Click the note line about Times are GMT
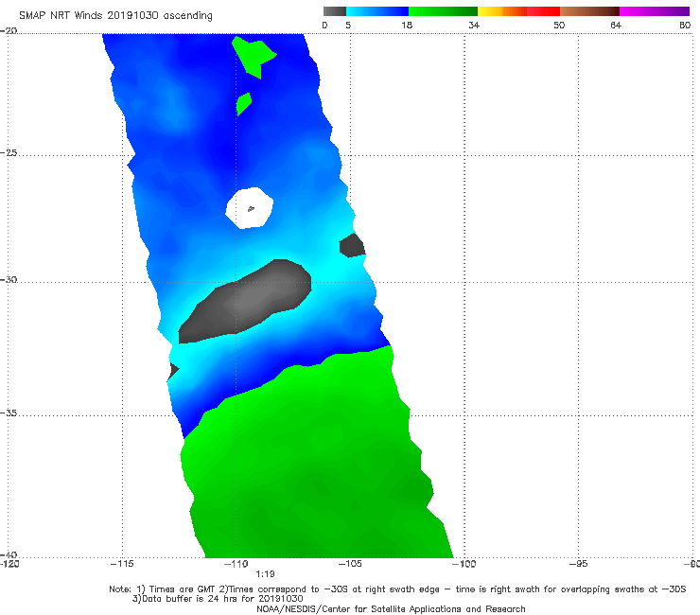 (x=397, y=589)
